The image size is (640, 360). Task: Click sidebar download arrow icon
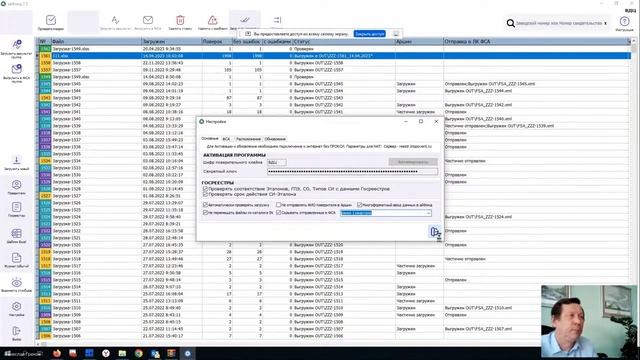coord(16,160)
